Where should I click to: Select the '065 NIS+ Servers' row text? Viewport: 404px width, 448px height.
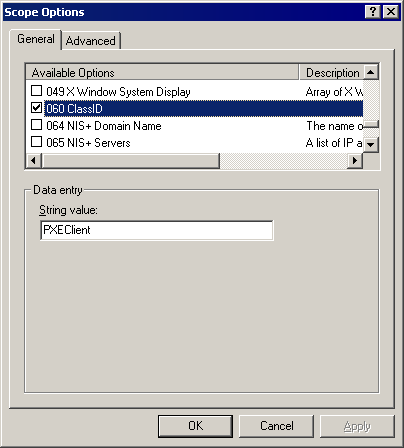click(88, 143)
